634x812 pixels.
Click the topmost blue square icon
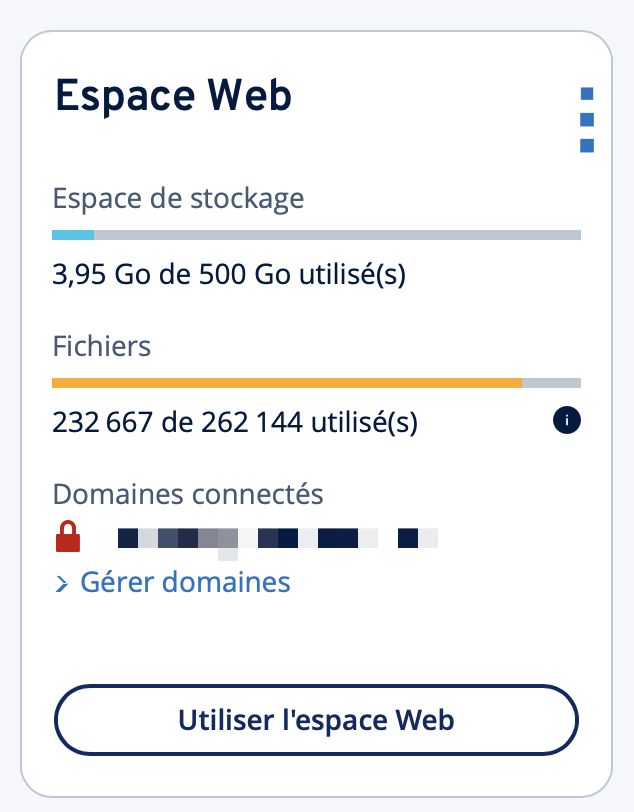[x=586, y=93]
